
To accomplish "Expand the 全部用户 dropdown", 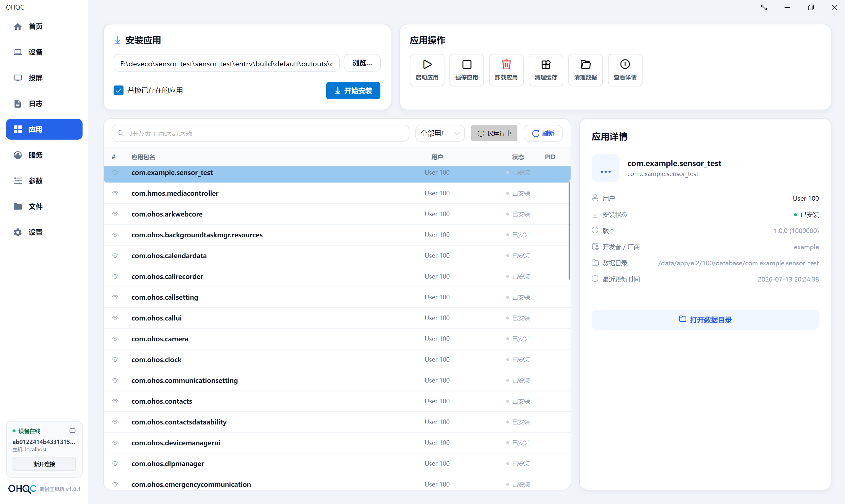I will tap(440, 133).
